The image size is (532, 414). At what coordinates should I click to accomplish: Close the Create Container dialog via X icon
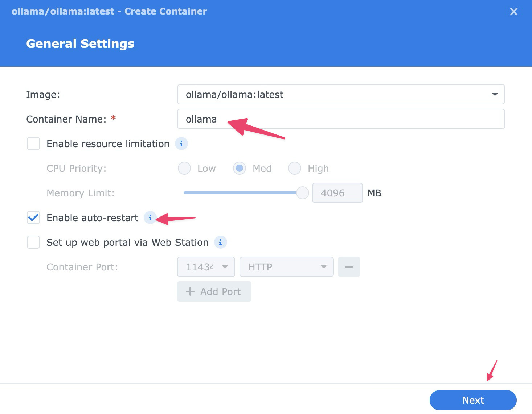(513, 11)
